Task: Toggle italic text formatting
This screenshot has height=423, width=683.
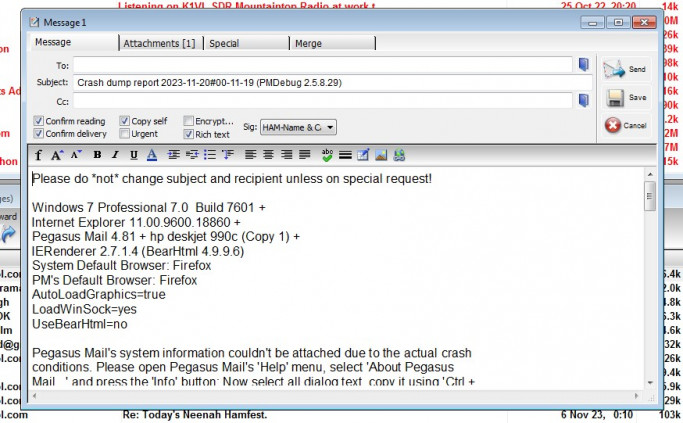Action: tap(115, 155)
